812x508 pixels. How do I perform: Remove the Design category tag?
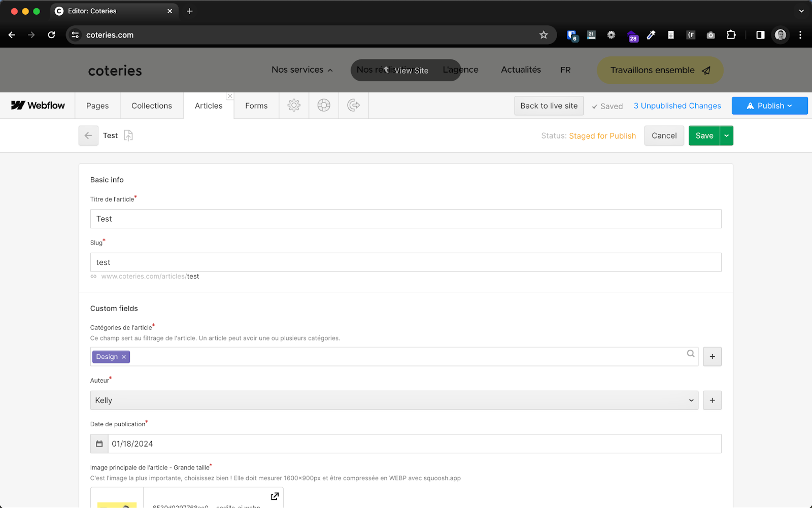point(124,357)
